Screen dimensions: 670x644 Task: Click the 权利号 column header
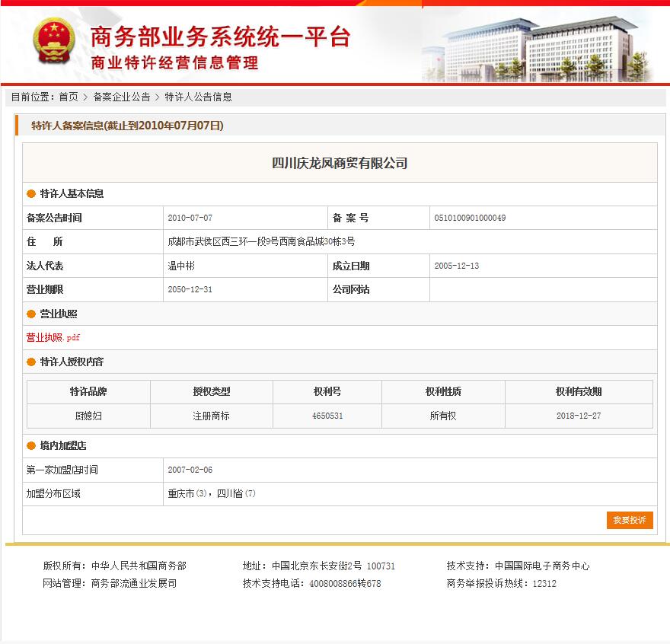(327, 391)
